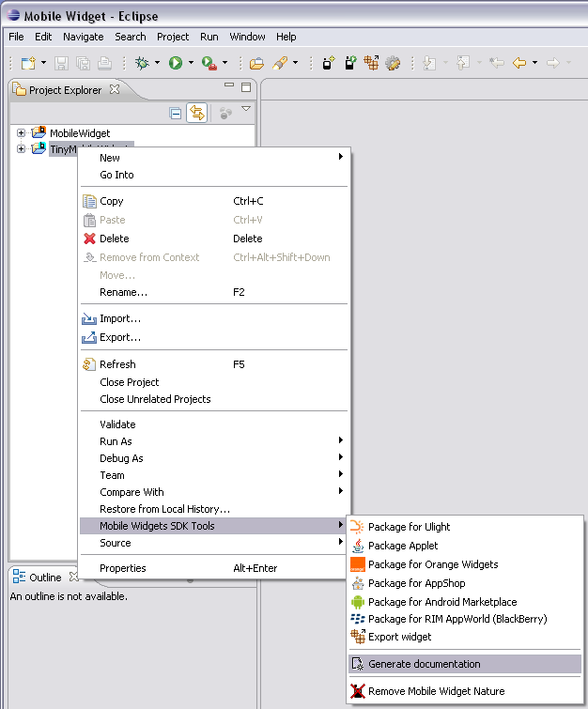The height and width of the screenshot is (709, 588).
Task: Open the Project menu
Action: [173, 37]
